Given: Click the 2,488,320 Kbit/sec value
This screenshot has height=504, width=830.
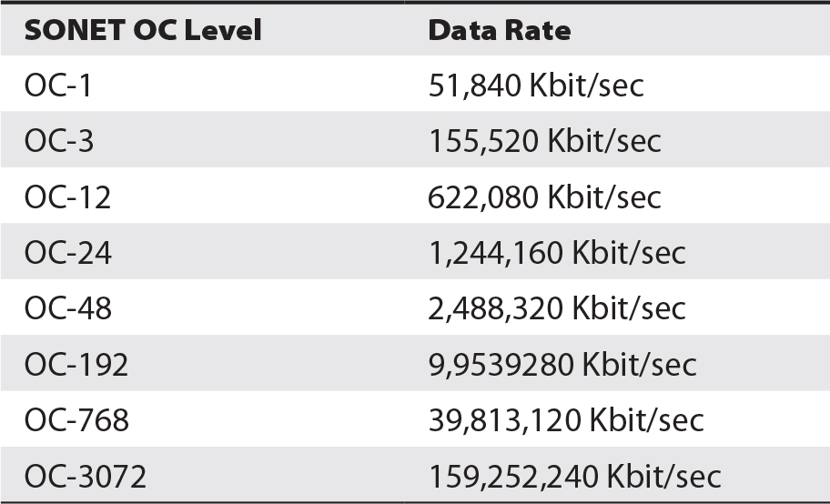Looking at the screenshot, I should tap(557, 308).
